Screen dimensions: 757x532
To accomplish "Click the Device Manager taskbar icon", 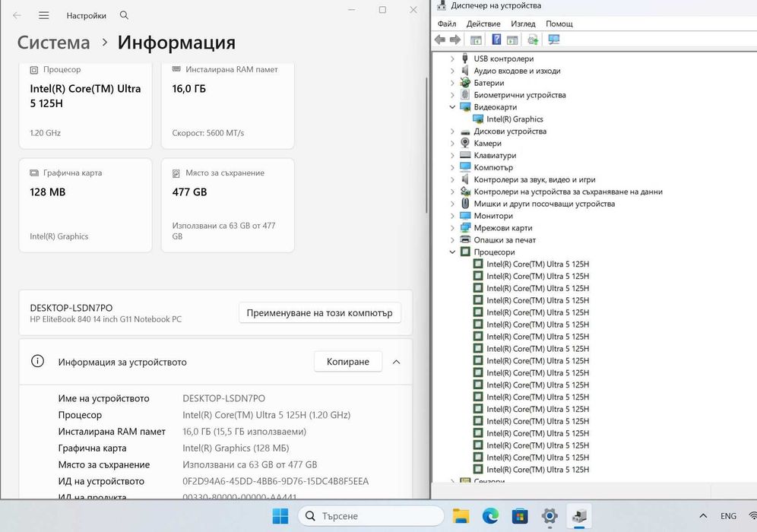I will pos(579,516).
